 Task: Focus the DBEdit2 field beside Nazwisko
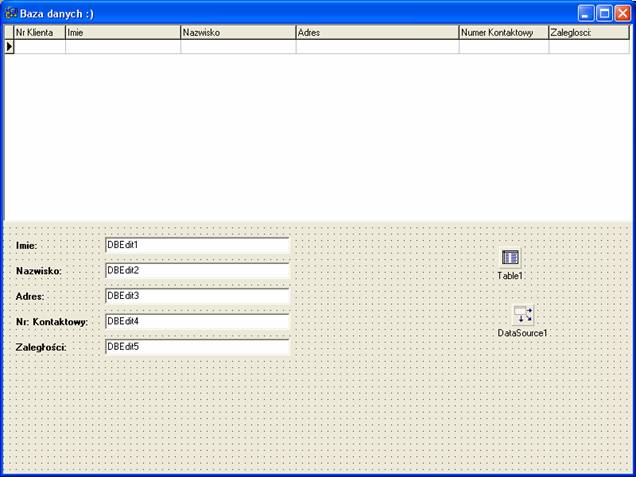point(196,271)
